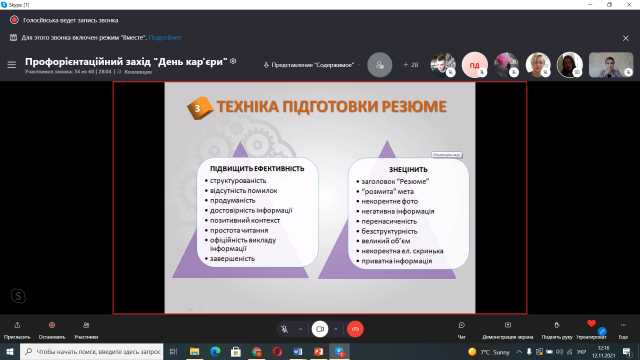Select the blonde woman participant avatar

pos(538,65)
